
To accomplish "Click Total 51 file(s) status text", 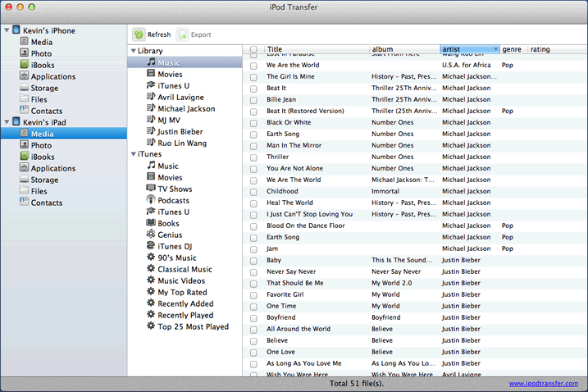I will tap(356, 383).
